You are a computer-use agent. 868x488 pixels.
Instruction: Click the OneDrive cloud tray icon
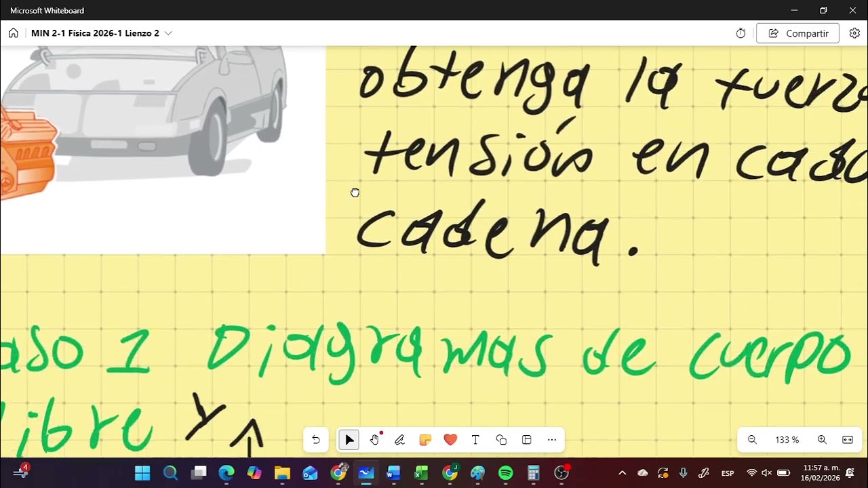643,473
